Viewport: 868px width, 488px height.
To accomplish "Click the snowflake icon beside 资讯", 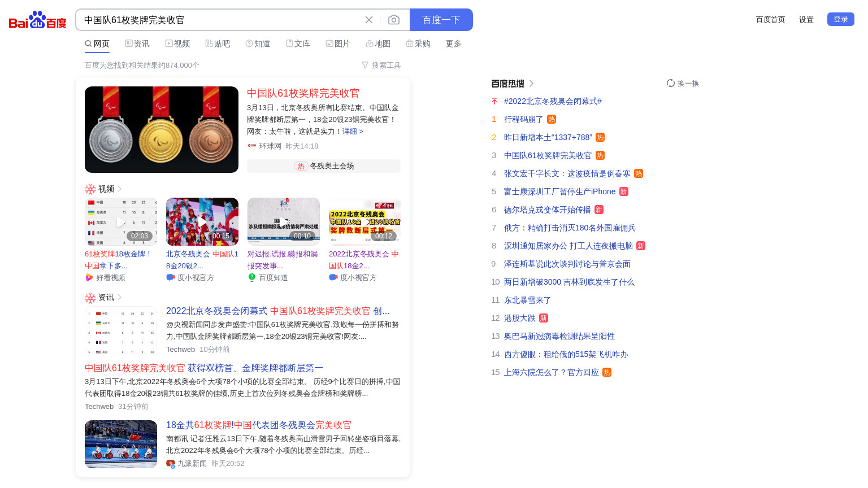I will click(x=90, y=298).
